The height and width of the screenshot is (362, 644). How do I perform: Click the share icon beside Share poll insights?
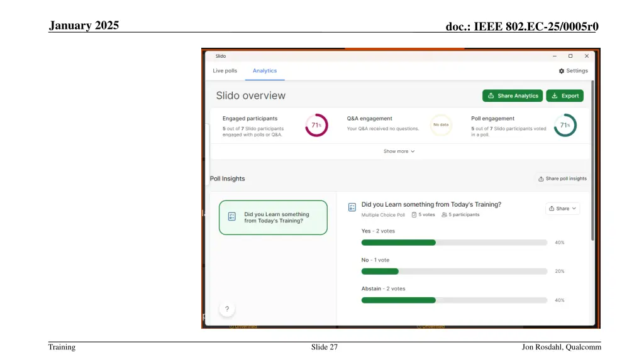(541, 179)
